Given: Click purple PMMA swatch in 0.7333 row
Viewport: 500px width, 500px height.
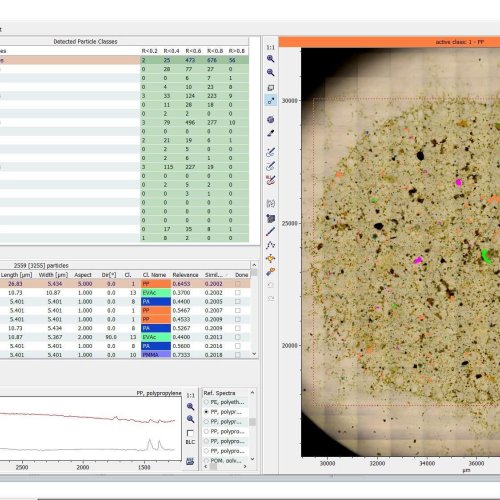Looking at the screenshot, I should [x=156, y=355].
